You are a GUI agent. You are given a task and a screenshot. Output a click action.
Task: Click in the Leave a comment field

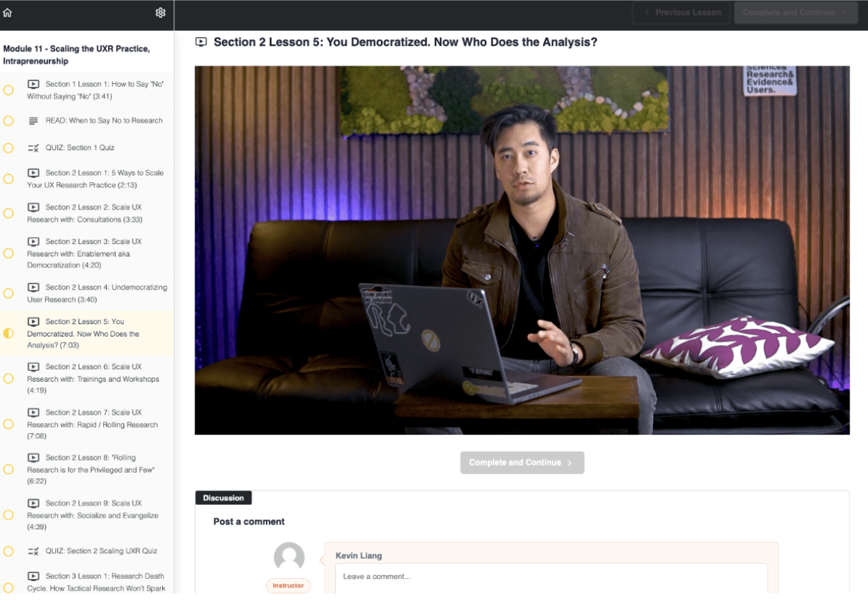click(x=551, y=577)
